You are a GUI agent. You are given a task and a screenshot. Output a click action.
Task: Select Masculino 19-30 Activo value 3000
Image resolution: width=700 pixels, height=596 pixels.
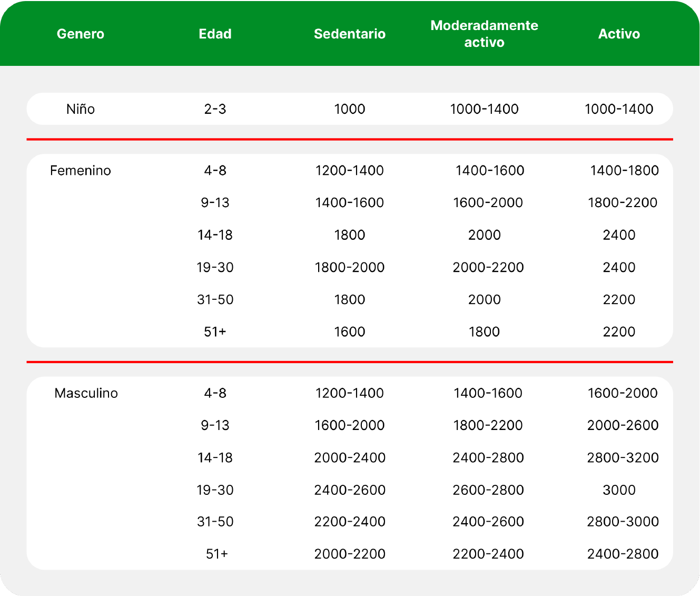[x=619, y=490]
